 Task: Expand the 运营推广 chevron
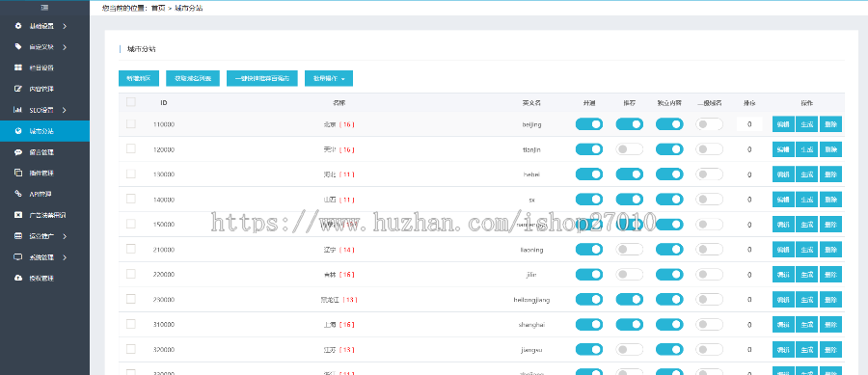65,236
